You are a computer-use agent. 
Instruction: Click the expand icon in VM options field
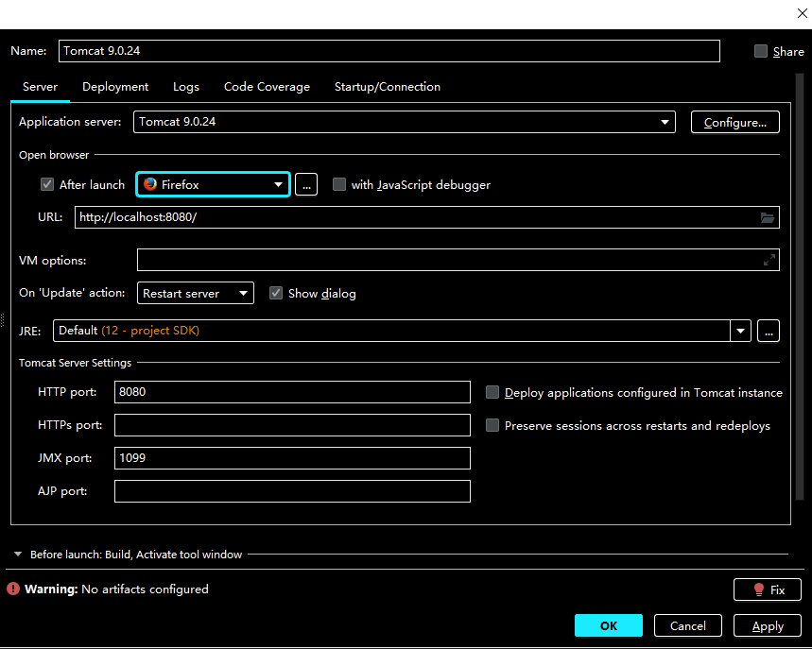point(769,260)
